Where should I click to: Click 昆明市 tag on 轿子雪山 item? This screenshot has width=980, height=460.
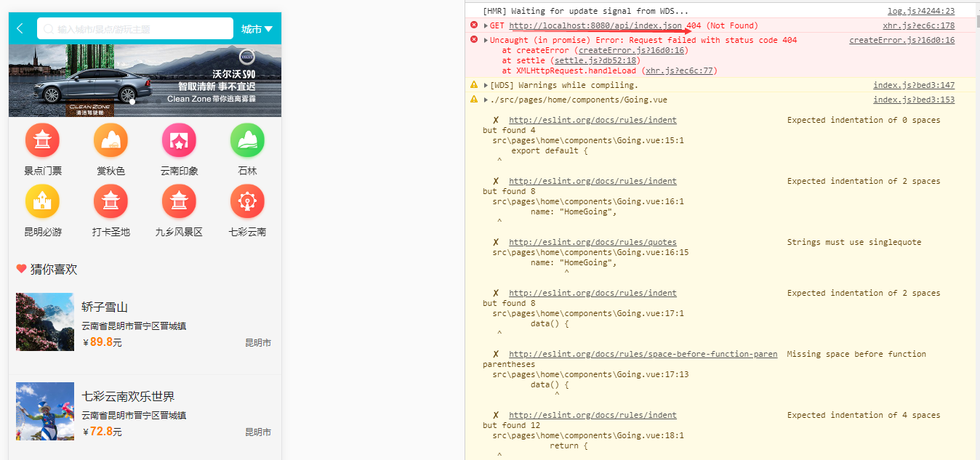tap(258, 342)
